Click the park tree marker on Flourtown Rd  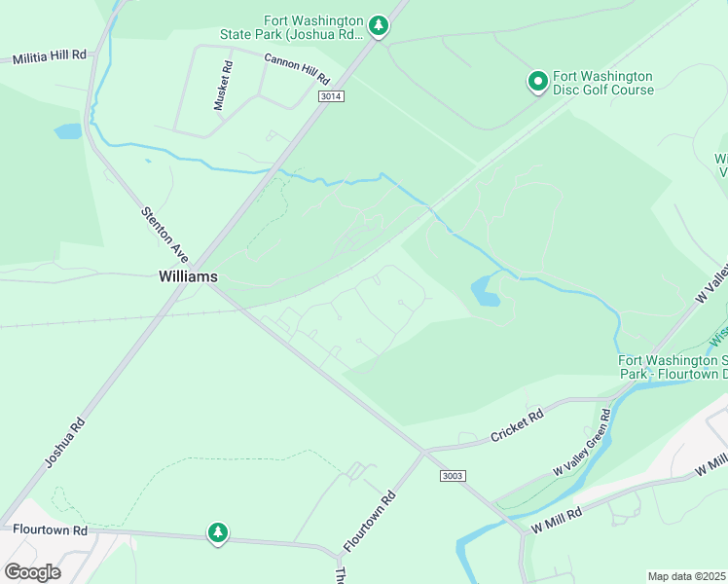[218, 533]
